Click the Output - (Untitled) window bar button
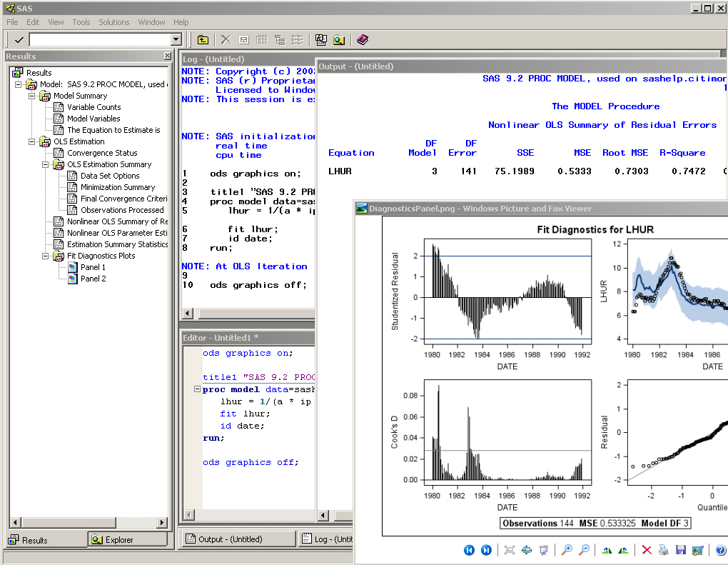728x565 pixels. coord(238,539)
